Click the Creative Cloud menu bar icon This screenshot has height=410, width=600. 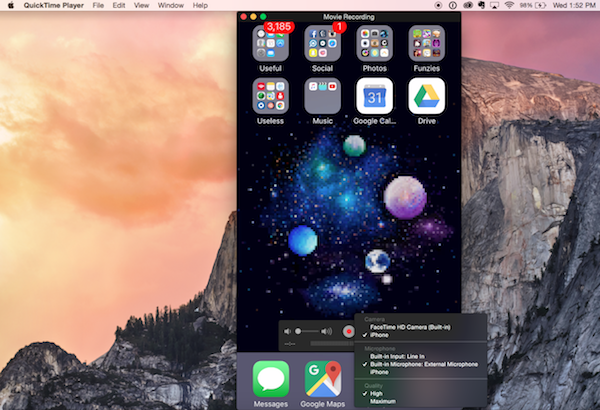(x=468, y=5)
